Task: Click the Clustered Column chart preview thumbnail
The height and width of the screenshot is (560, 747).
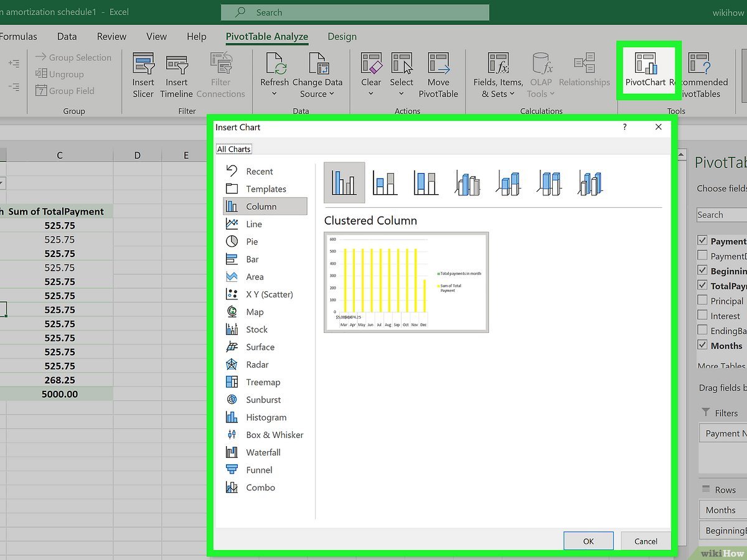Action: [x=406, y=282]
